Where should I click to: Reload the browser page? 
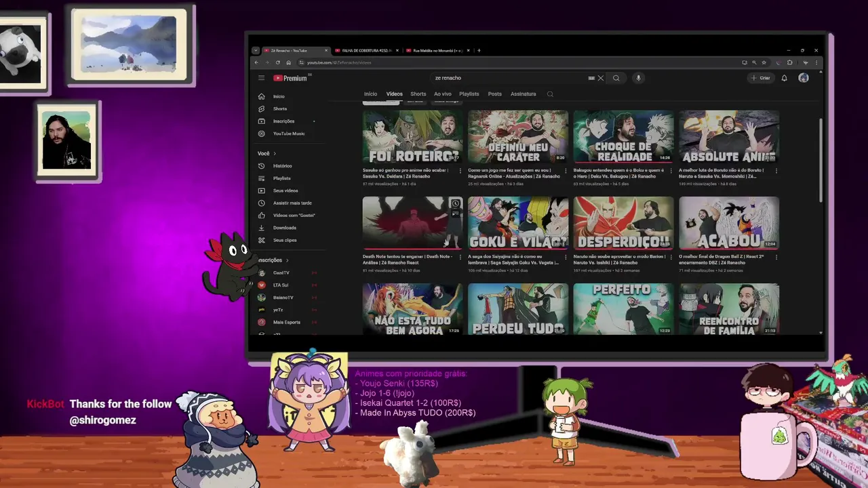(277, 62)
